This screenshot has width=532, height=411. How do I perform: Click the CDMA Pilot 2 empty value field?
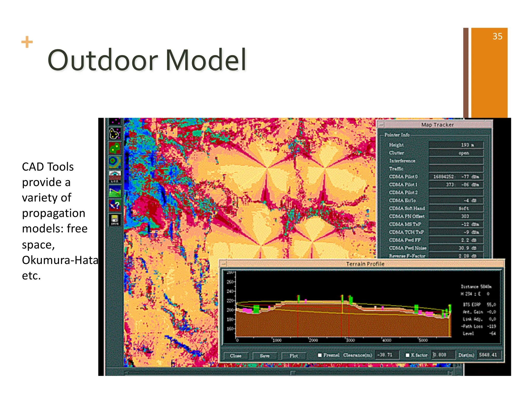pos(456,193)
